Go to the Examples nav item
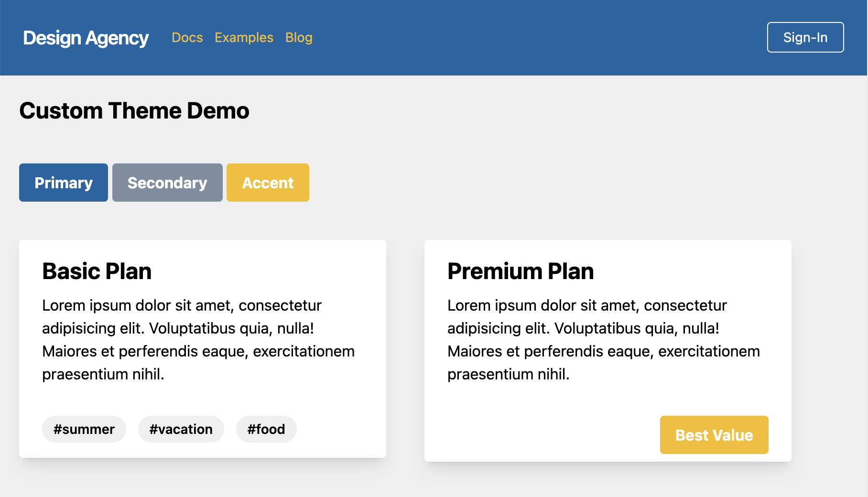This screenshot has height=497, width=868. (244, 38)
